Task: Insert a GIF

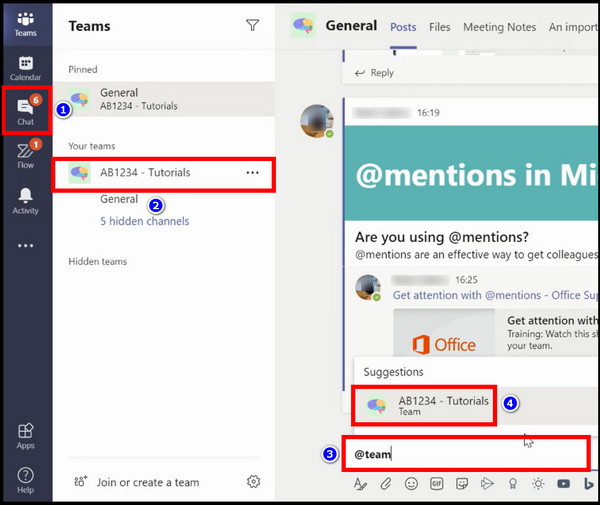Action: pyautogui.click(x=437, y=484)
